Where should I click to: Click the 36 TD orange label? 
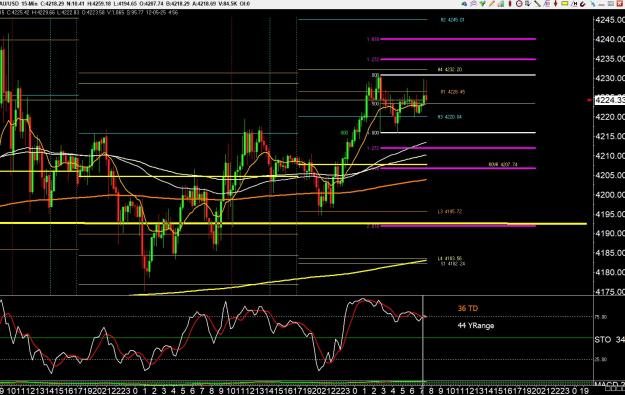click(x=468, y=308)
